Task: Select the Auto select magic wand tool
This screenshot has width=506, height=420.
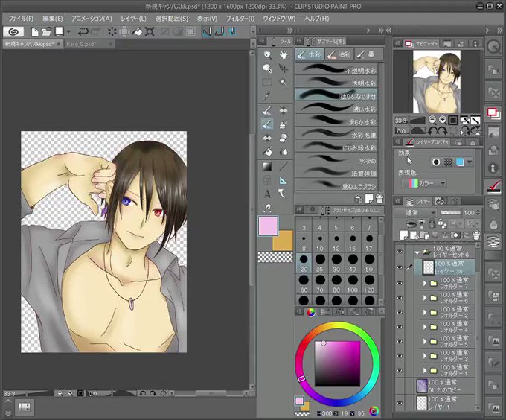Action: pos(284,82)
